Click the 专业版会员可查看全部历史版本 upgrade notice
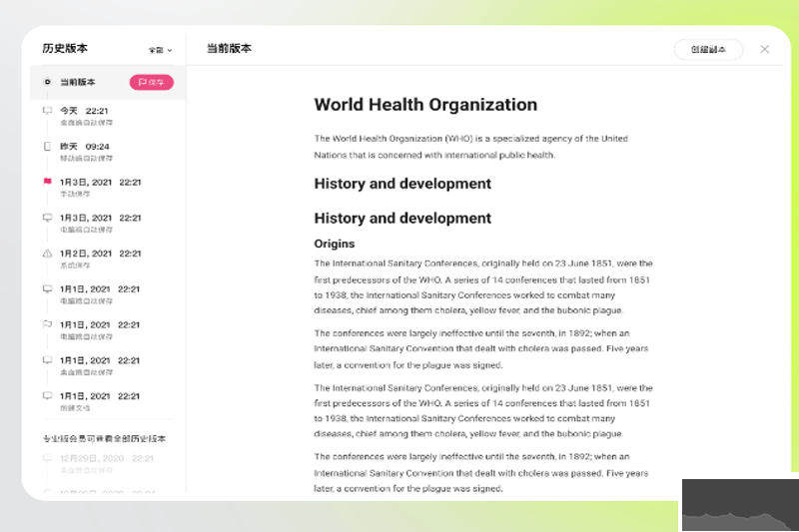This screenshot has width=799, height=532. 104,438
